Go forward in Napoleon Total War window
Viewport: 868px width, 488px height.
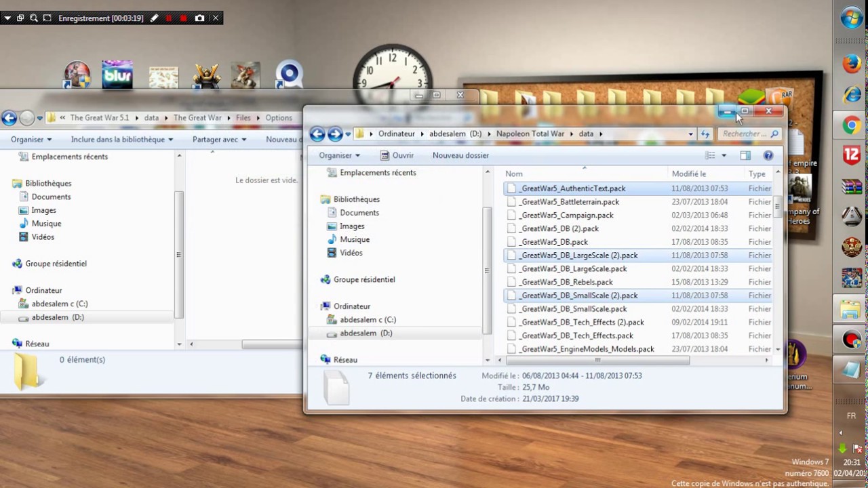pos(335,134)
